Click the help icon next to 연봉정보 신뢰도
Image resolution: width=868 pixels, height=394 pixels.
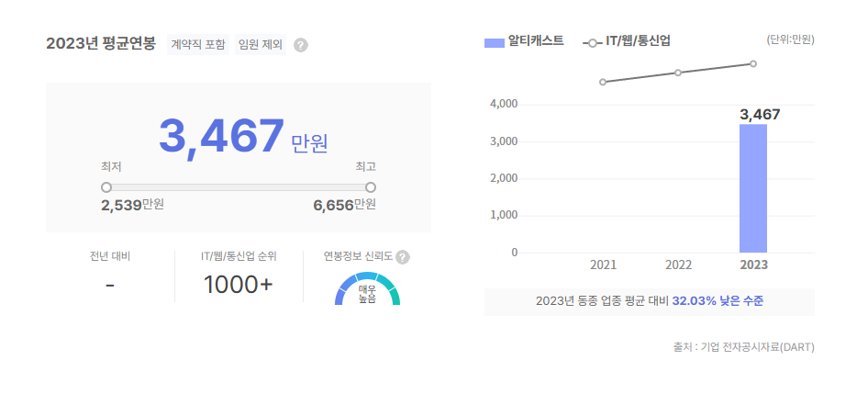[403, 257]
